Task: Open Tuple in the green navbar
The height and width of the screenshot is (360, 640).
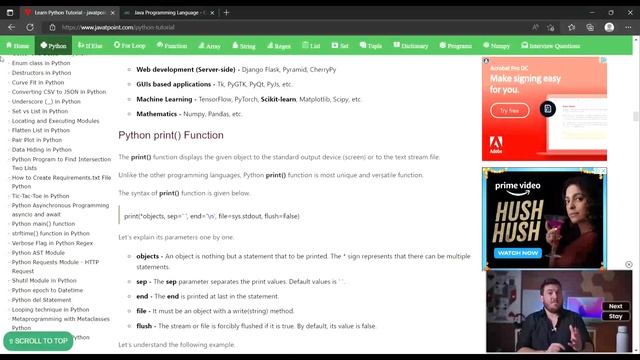Action: tap(371, 46)
